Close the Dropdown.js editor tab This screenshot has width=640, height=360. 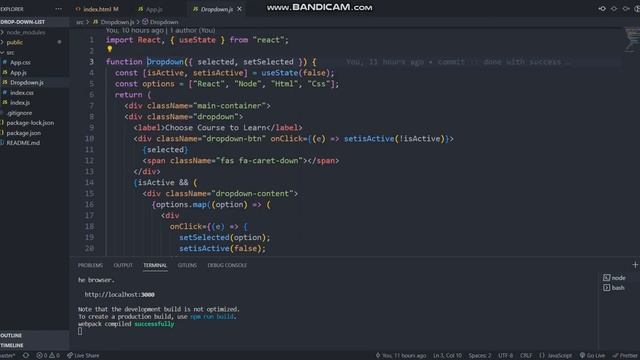tap(239, 9)
